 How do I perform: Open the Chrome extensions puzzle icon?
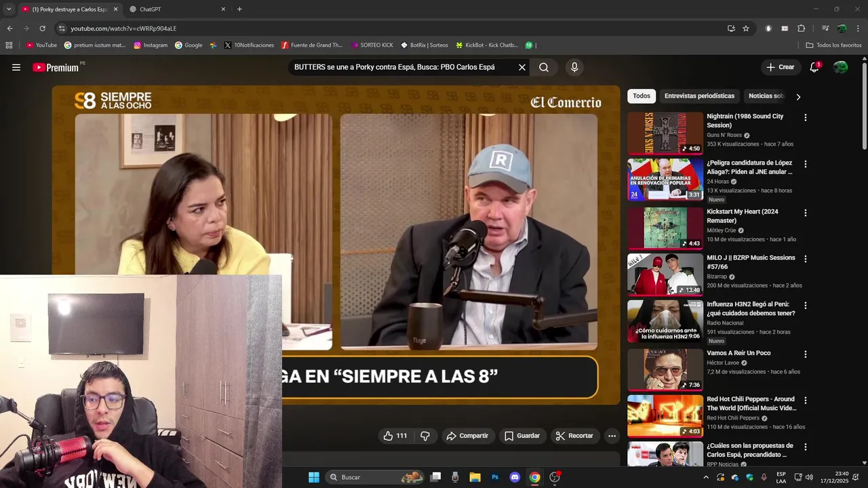pos(802,28)
